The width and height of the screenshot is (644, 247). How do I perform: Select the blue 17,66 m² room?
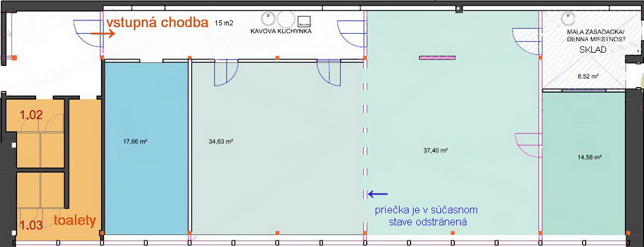coord(146,148)
